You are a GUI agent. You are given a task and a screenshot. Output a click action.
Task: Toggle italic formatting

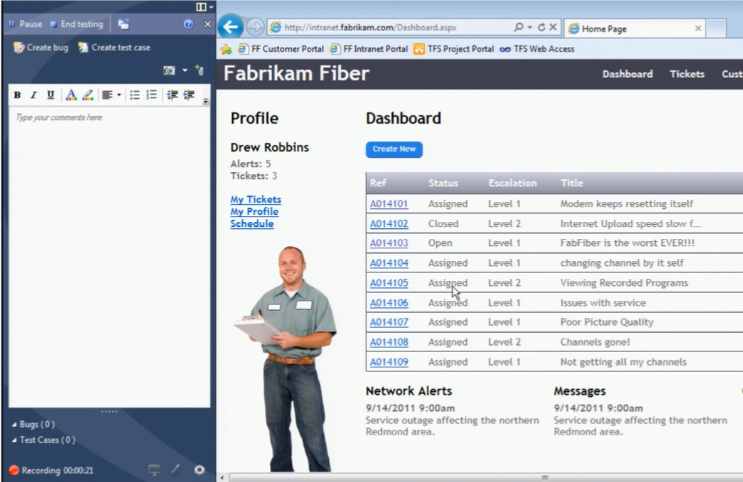33,95
